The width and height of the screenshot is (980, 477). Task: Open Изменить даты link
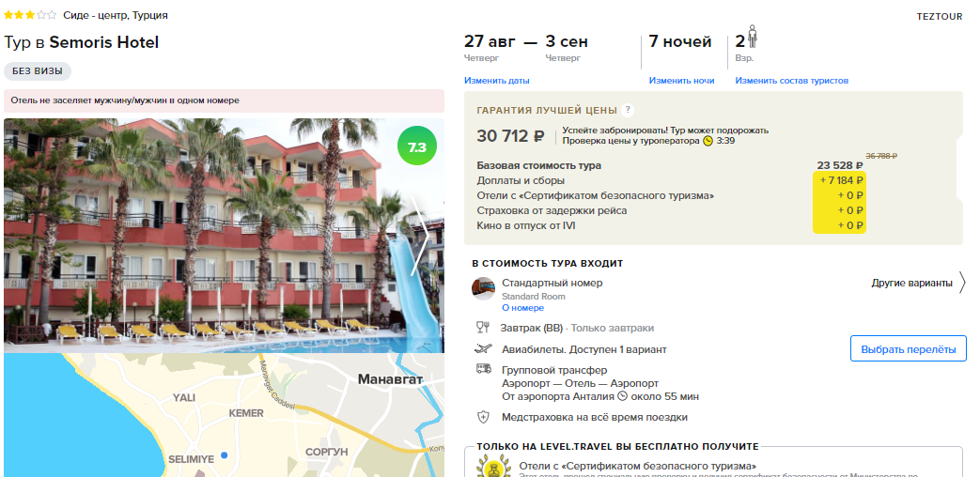point(496,81)
